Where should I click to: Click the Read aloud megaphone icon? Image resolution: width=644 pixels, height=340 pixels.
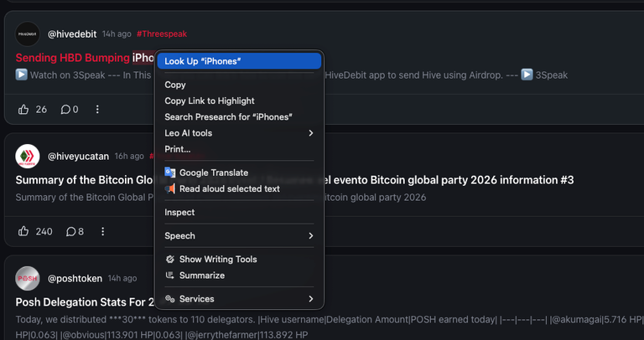point(169,188)
